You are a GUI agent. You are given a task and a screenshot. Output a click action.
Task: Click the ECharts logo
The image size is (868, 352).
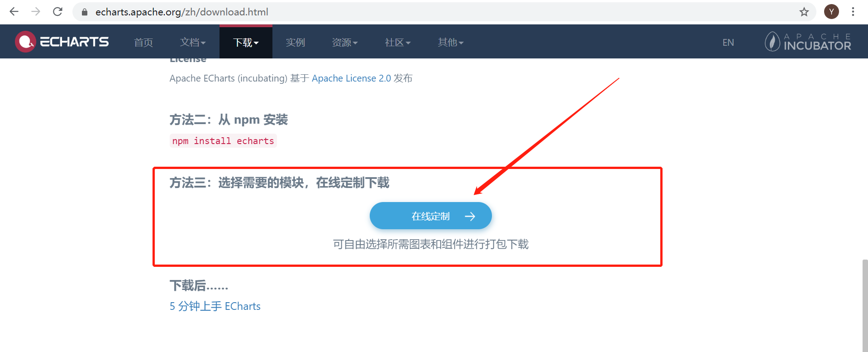pos(62,42)
